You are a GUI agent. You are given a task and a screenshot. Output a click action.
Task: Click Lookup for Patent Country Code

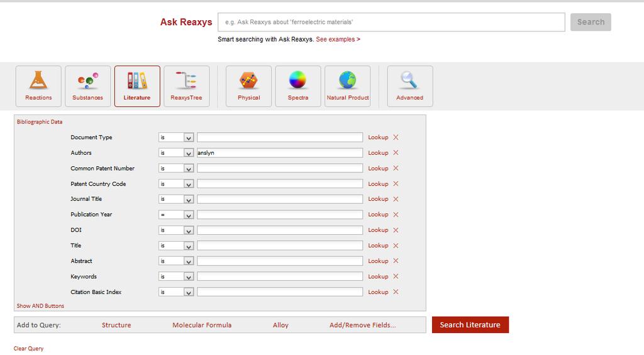[378, 184]
